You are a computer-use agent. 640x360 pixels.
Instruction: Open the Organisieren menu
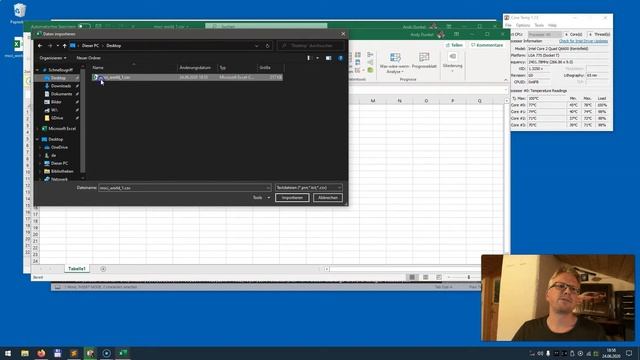[53, 58]
